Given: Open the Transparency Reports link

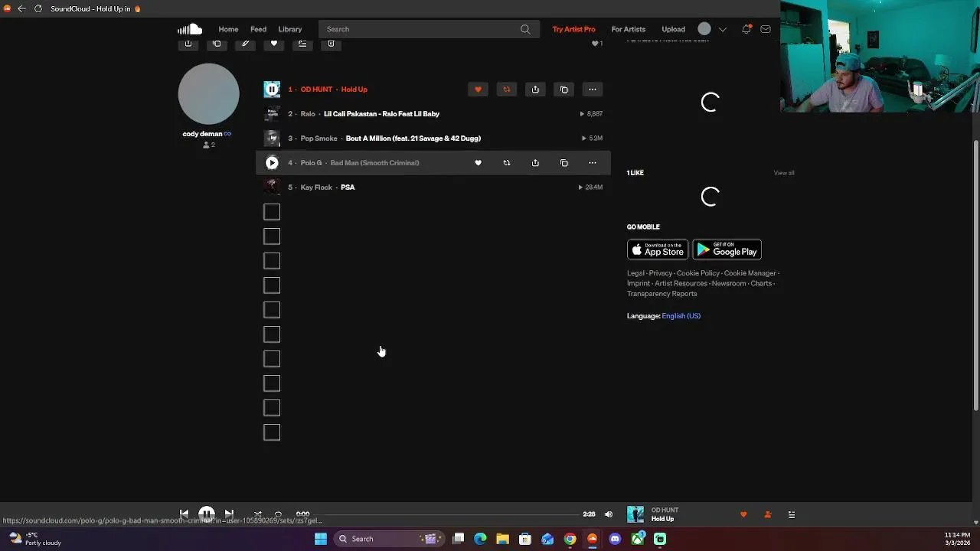Looking at the screenshot, I should click(661, 294).
